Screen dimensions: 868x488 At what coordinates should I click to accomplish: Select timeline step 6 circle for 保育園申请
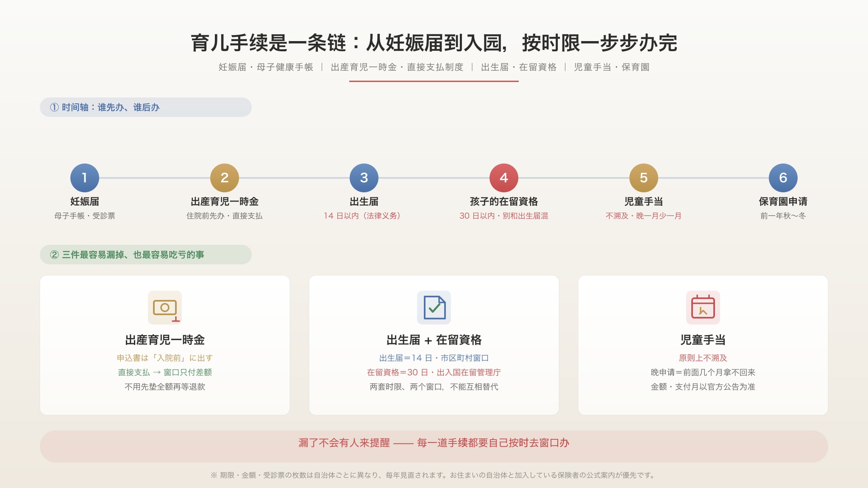[x=783, y=178]
